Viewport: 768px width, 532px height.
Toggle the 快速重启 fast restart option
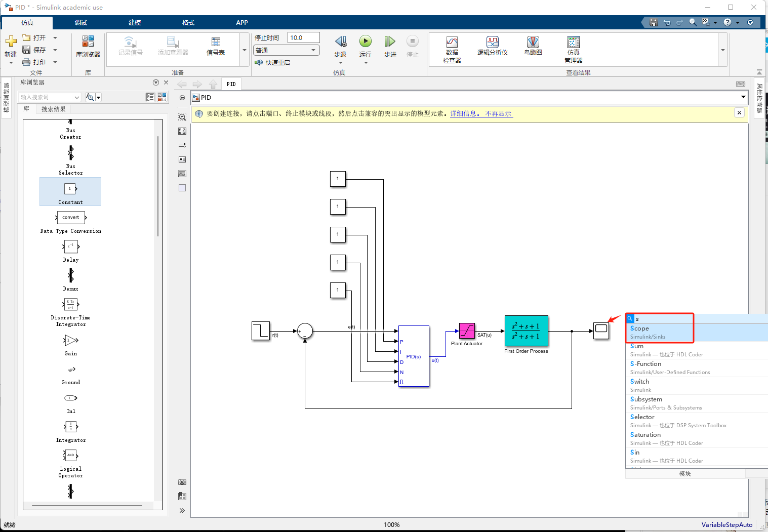click(272, 63)
